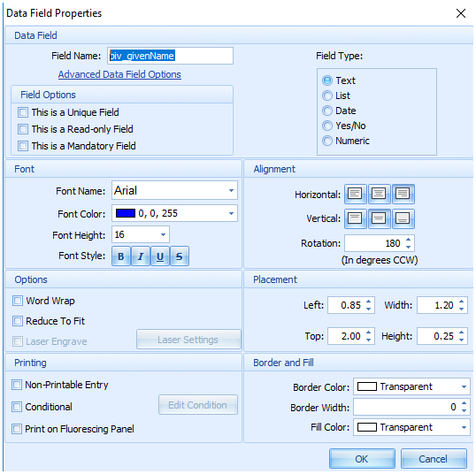The image size is (476, 474).
Task: Expand the Font Height dropdown
Action: (164, 234)
